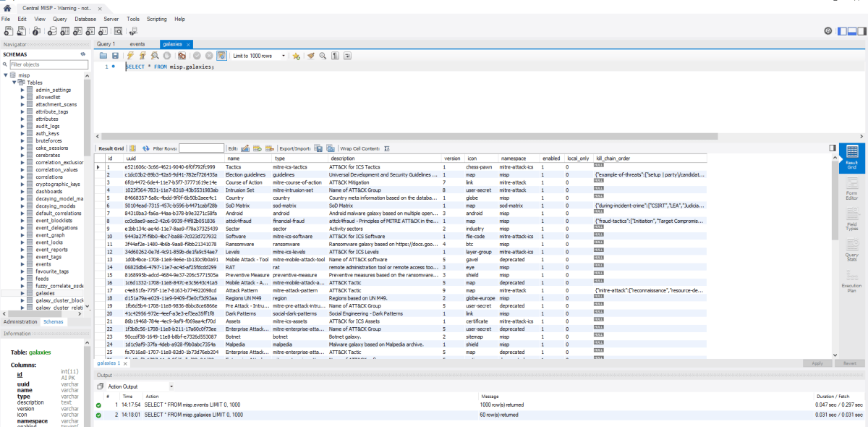Select the galaxies table in the schema tree

pos(45,293)
